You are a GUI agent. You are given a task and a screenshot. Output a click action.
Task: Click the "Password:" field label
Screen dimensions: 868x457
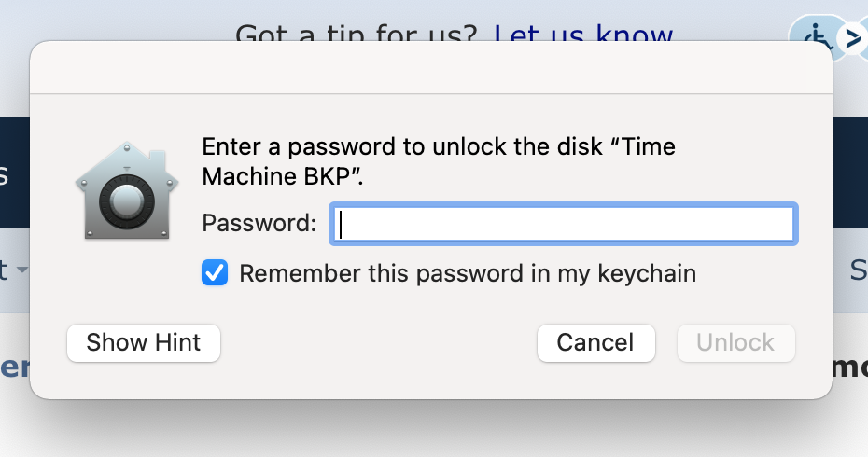tap(259, 223)
